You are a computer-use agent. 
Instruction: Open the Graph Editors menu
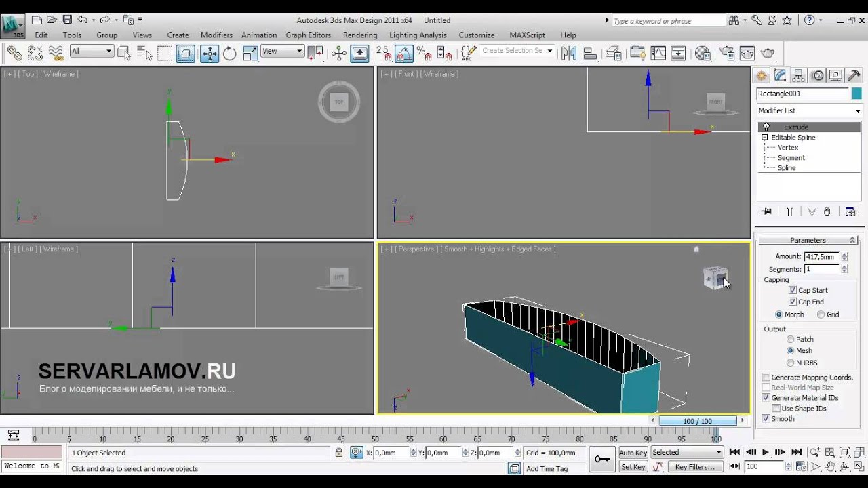(309, 35)
